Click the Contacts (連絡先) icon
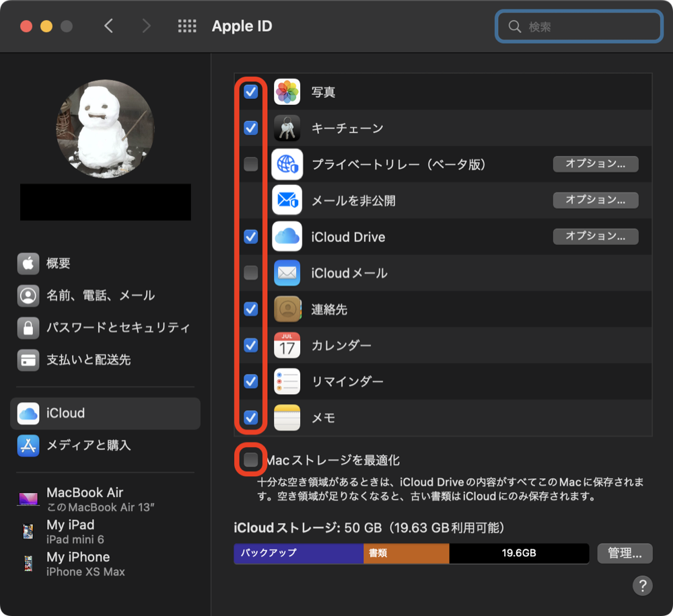Image resolution: width=673 pixels, height=616 pixels. tap(287, 309)
